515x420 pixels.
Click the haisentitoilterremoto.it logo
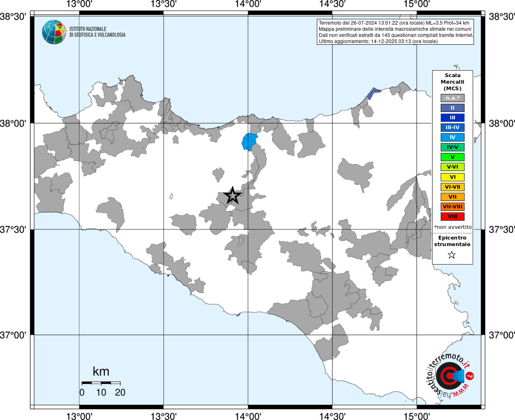point(449,376)
